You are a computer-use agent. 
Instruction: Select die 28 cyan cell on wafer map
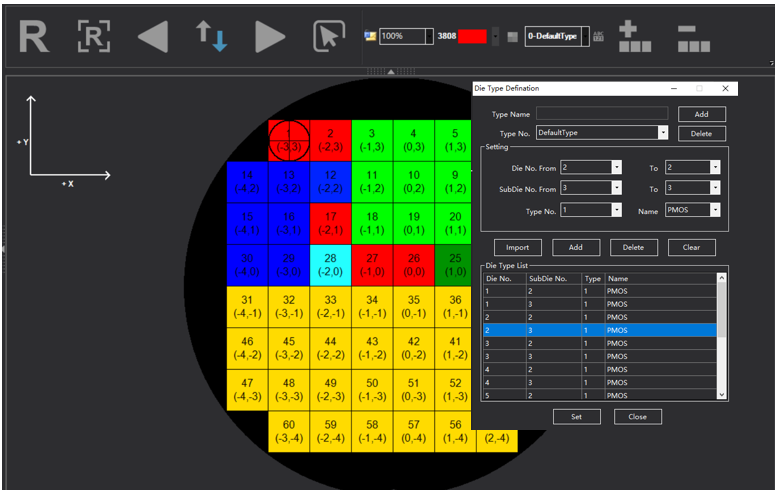click(x=331, y=264)
